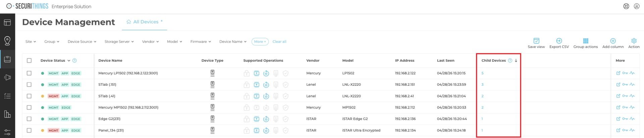Open external link icon for Mercury LP1502
The width and height of the screenshot is (644, 138).
618,73
